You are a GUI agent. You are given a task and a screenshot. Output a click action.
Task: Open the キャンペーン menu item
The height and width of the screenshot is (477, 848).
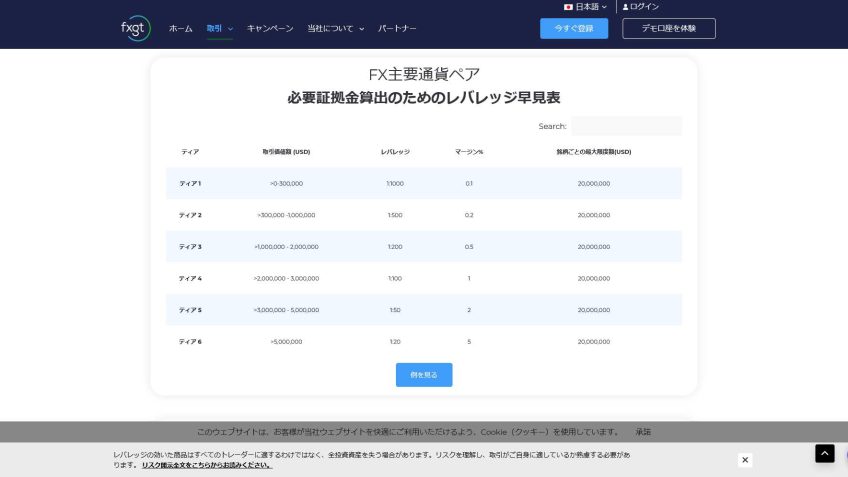[270, 29]
